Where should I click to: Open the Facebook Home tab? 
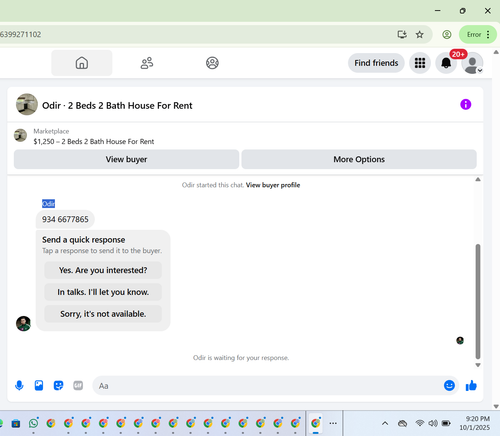coord(82,63)
